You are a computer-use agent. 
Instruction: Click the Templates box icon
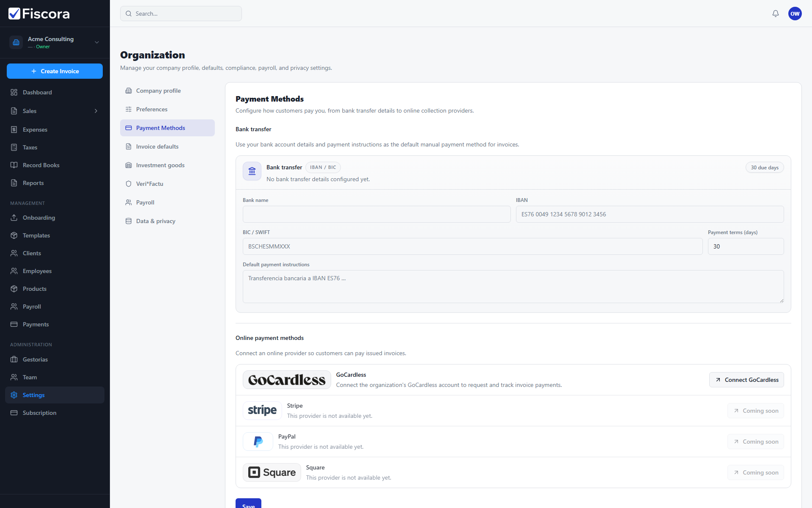[x=14, y=235]
